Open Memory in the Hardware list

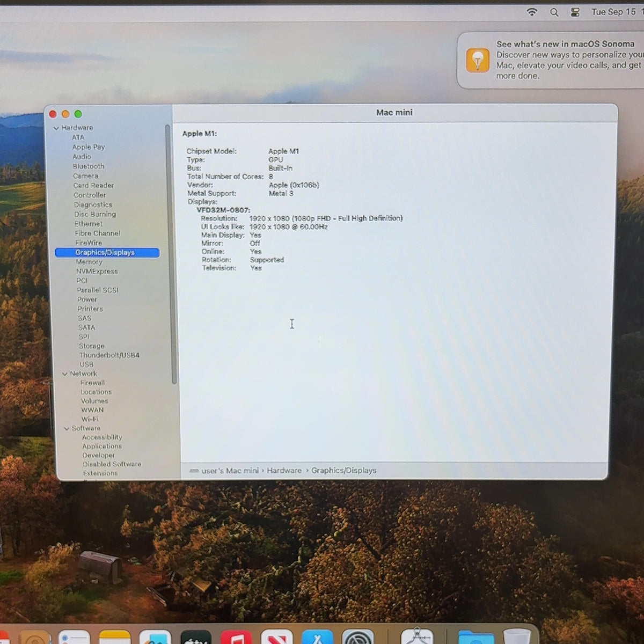coord(89,262)
